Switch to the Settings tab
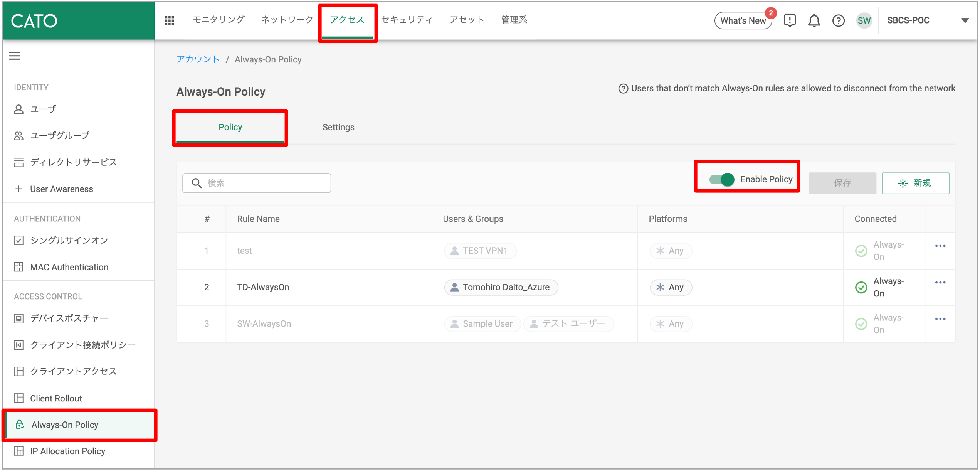Viewport: 980px width, 470px height. click(338, 127)
